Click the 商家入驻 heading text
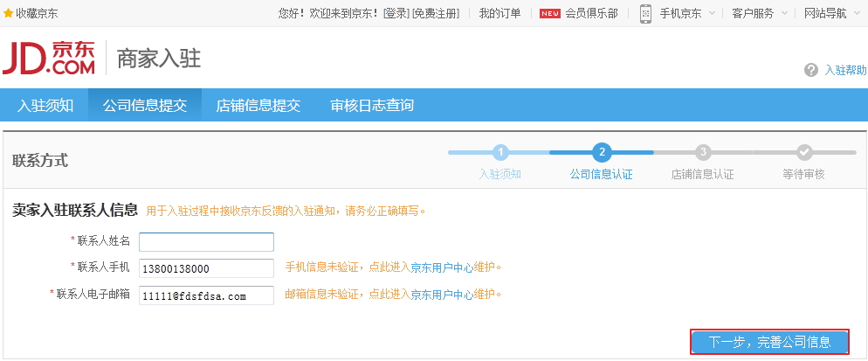The height and width of the screenshot is (361, 868). [x=159, y=59]
